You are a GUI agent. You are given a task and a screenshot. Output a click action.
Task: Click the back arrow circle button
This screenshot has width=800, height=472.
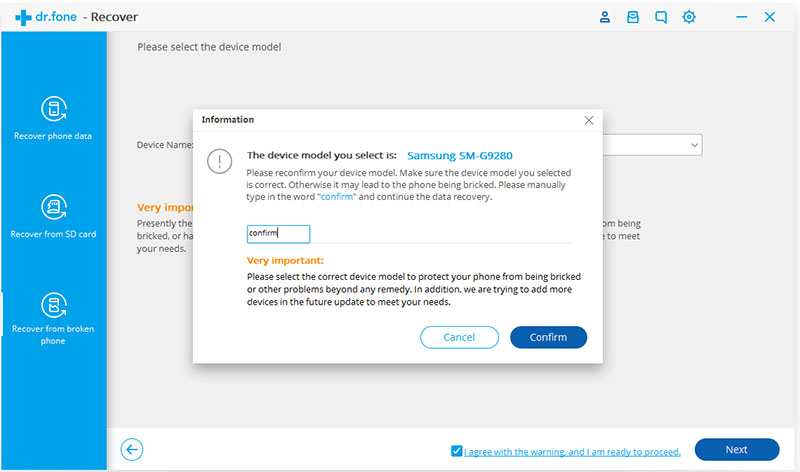132,450
